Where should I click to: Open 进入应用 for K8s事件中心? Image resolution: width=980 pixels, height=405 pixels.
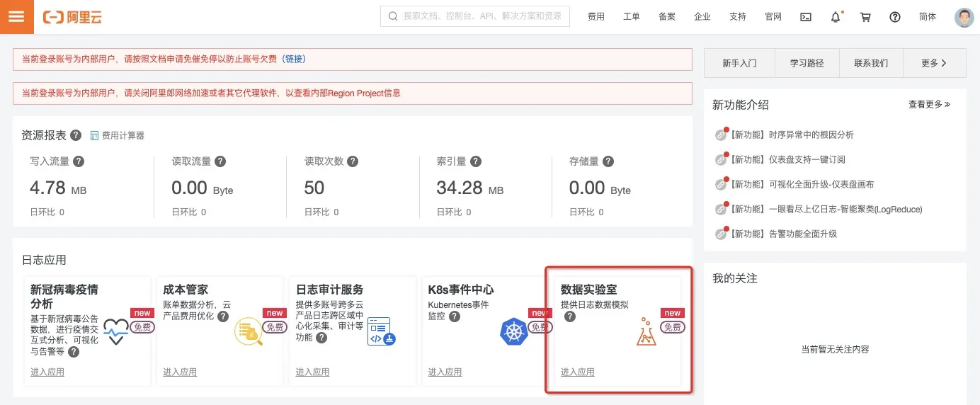click(445, 372)
